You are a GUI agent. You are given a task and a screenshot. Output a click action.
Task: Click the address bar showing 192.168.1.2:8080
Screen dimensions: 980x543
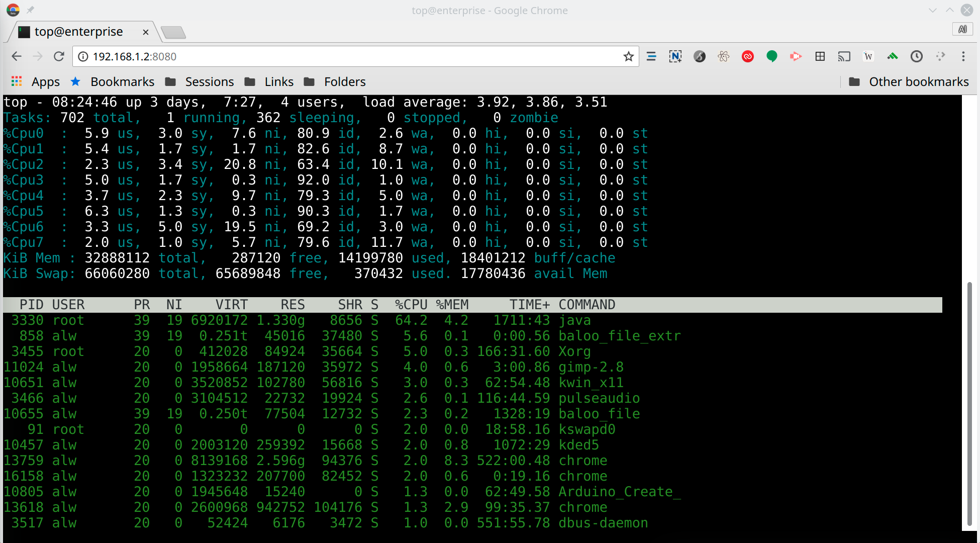[x=352, y=56]
